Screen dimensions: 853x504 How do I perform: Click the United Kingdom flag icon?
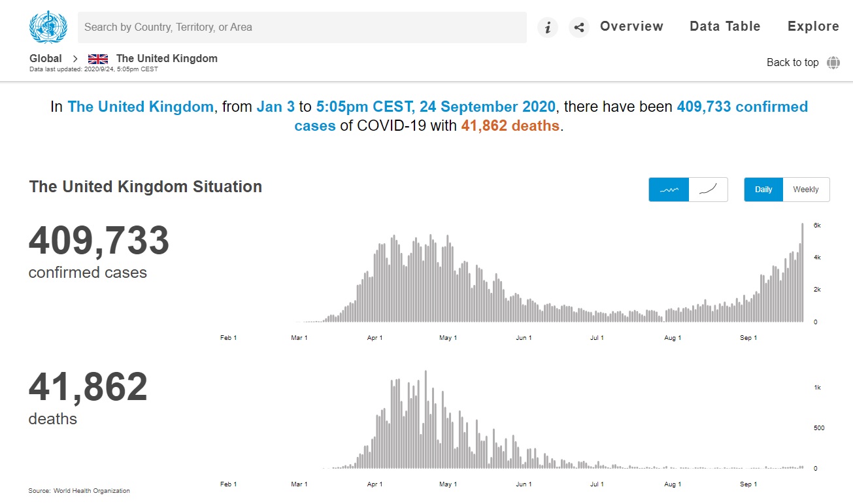98,59
